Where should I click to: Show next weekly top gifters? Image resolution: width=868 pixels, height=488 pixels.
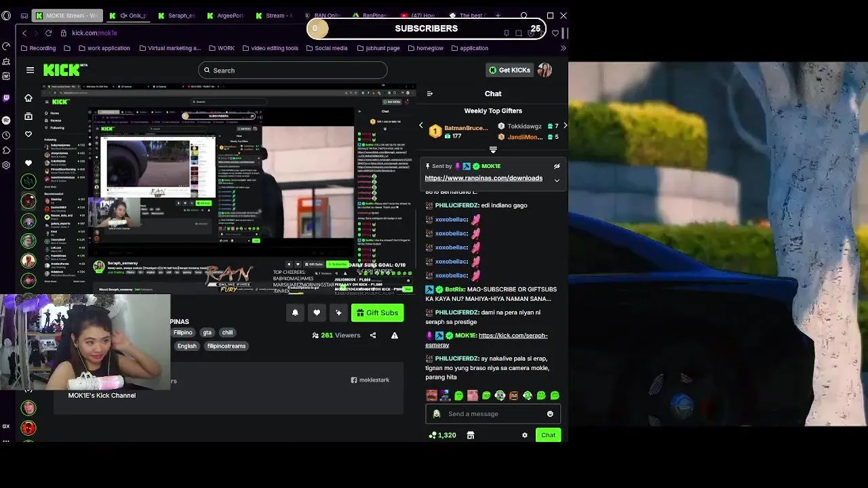[x=565, y=125]
